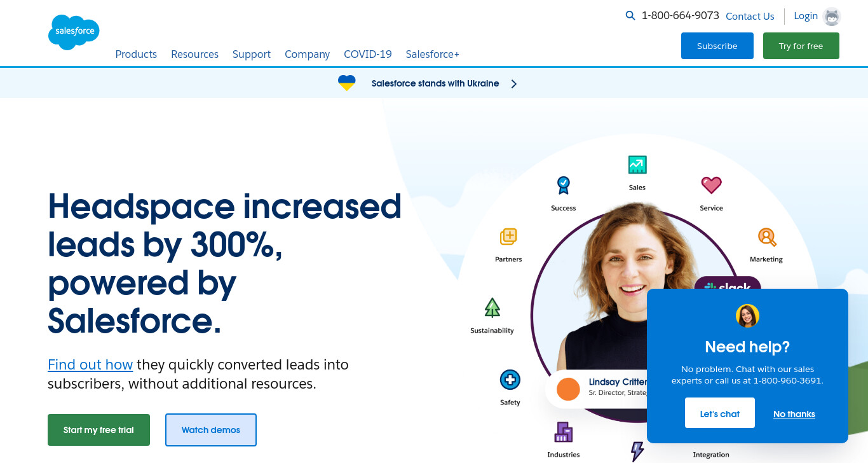Click the Headspace increased leads headline
Viewport: 868px width, 463px height.
225,263
